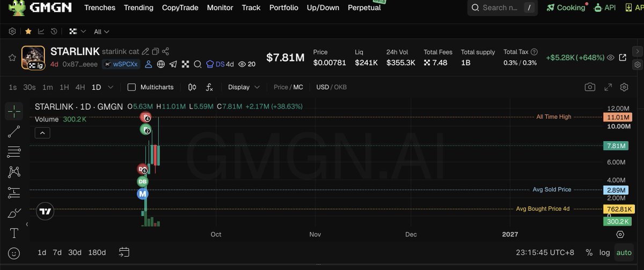Select the brush drawing tool
The width and height of the screenshot is (644, 270).
[x=14, y=213]
